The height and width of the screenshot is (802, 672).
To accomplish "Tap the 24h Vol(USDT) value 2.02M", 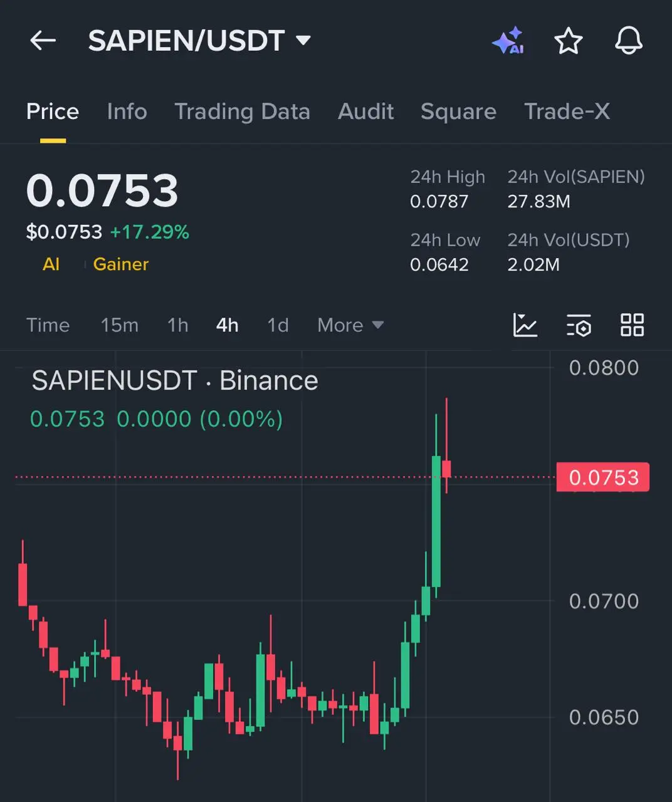I will 533,264.
